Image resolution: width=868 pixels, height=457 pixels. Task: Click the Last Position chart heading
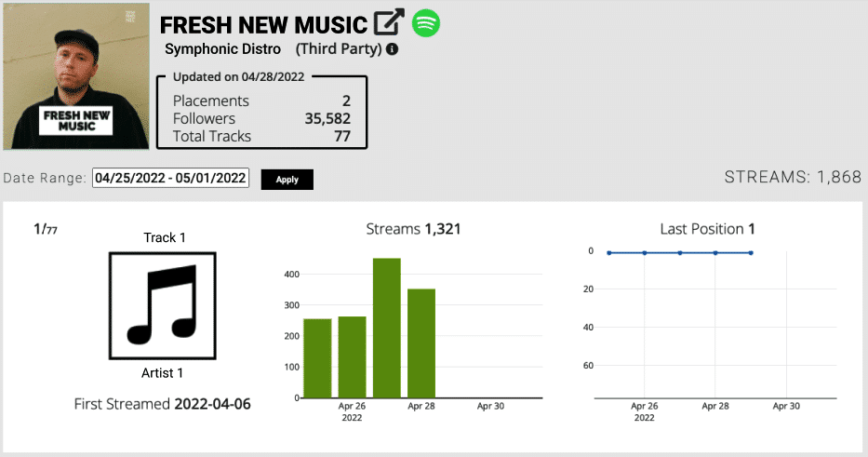point(707,229)
